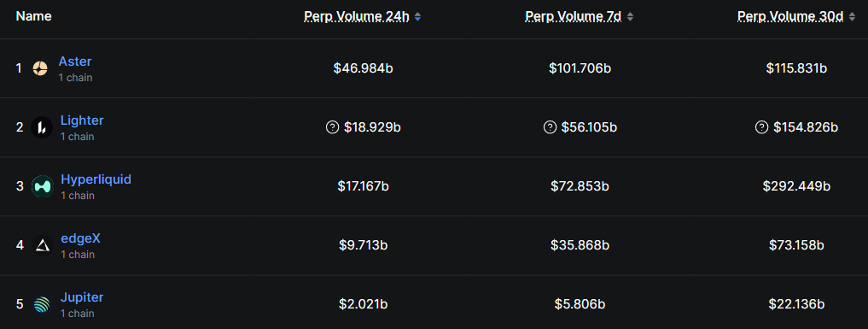Open the Hyperliquid protocol link
Viewport: 868px width, 329px height.
pos(96,179)
